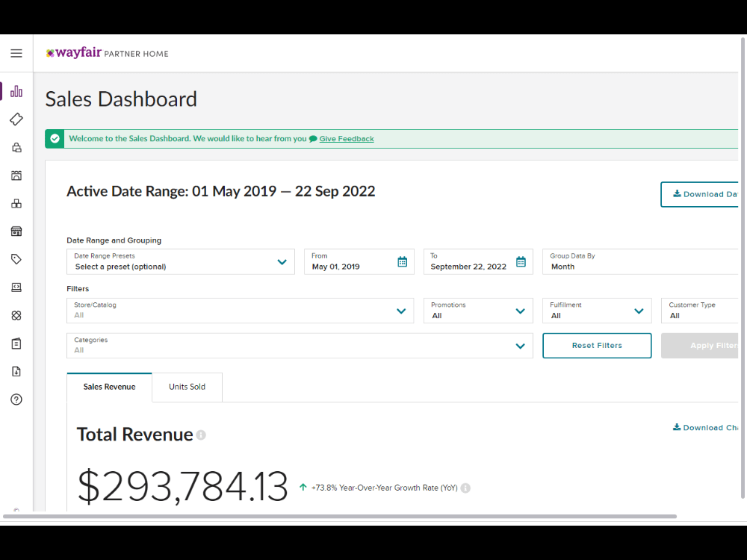Expand Date Range Presets dropdown

pyautogui.click(x=181, y=261)
